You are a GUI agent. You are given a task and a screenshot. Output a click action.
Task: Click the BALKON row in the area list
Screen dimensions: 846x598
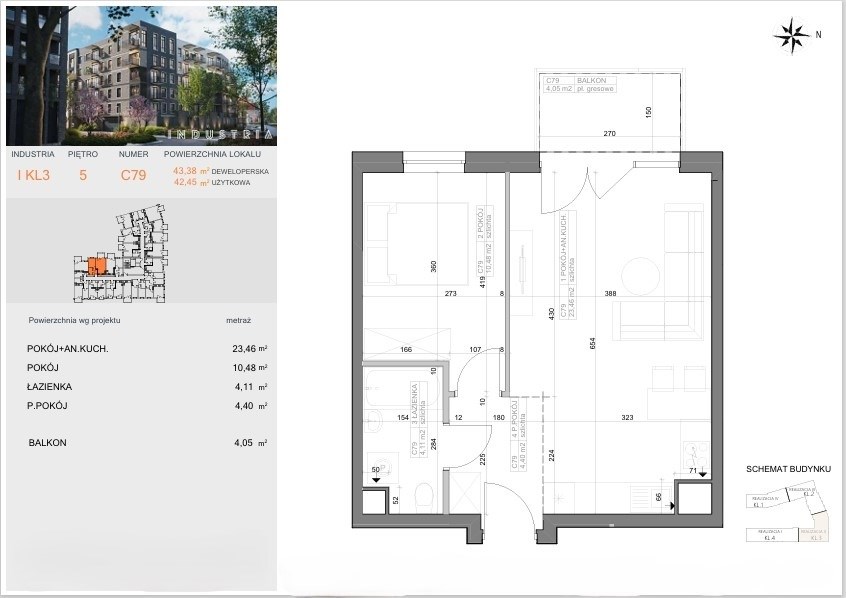(x=47, y=443)
